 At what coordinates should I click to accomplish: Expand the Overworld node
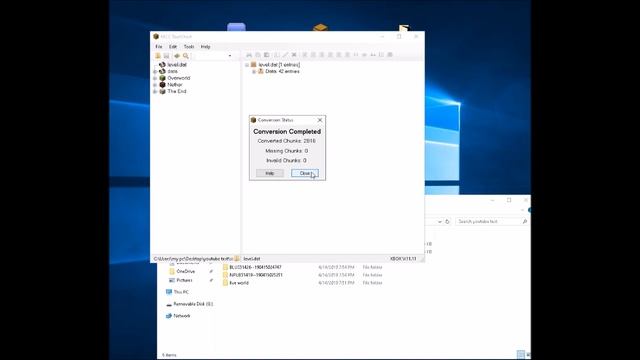coord(155,78)
